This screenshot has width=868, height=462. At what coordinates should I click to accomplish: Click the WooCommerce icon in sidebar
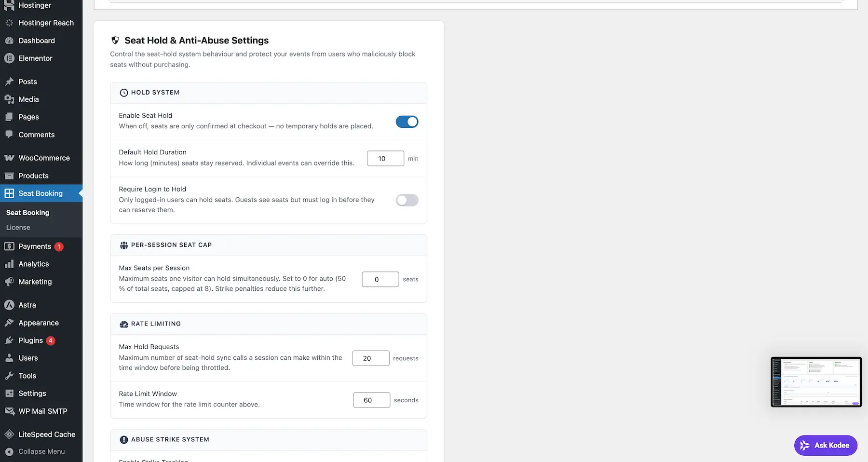coord(9,158)
